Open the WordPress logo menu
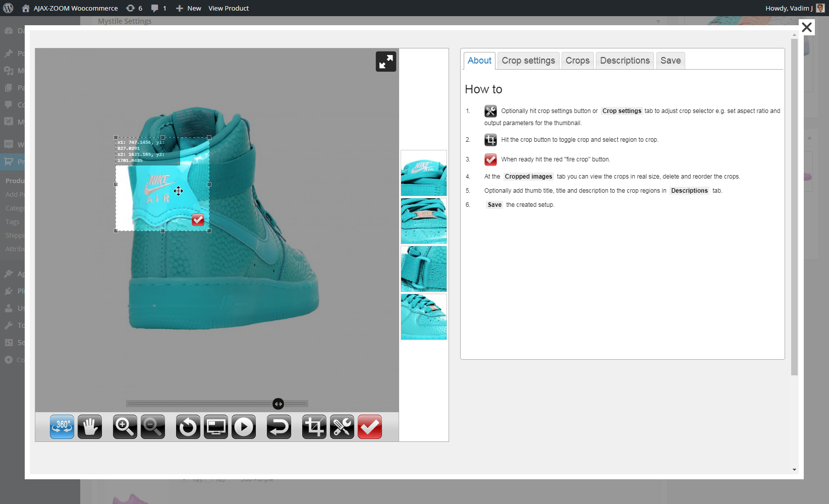 8,8
